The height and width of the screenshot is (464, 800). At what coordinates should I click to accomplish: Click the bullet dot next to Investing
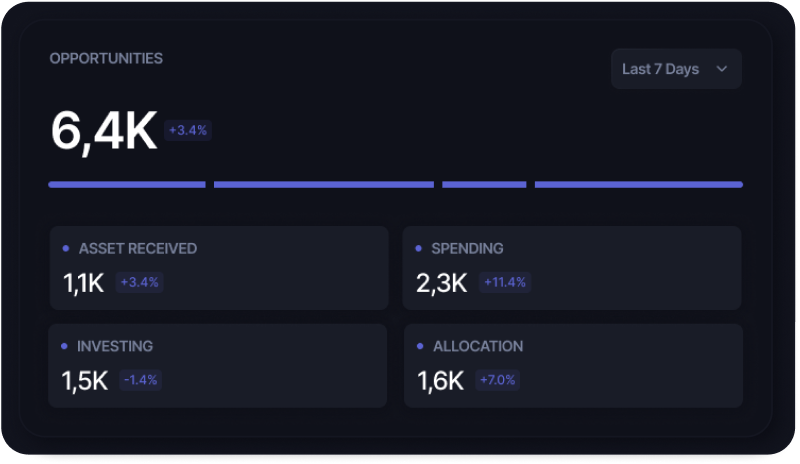66,346
